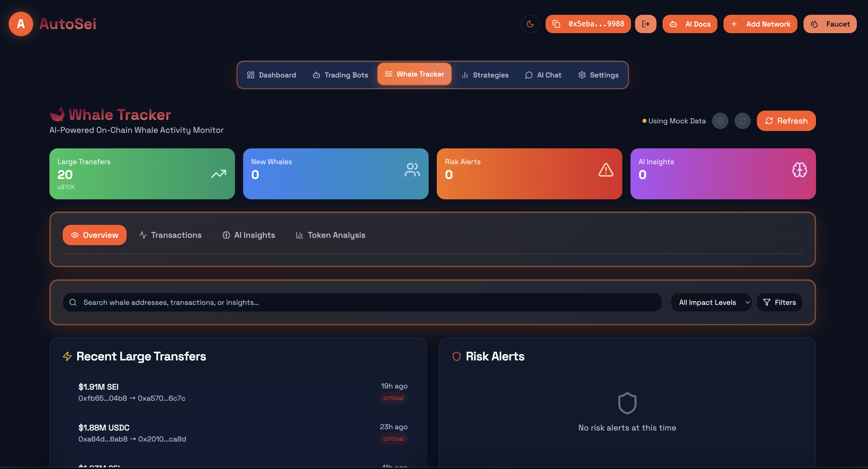Open the Token Analysis sub-tab
The height and width of the screenshot is (469, 868).
click(x=331, y=235)
